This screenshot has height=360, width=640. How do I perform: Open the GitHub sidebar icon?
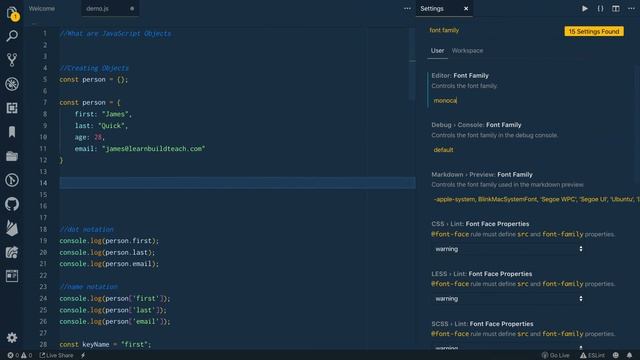tap(12, 204)
